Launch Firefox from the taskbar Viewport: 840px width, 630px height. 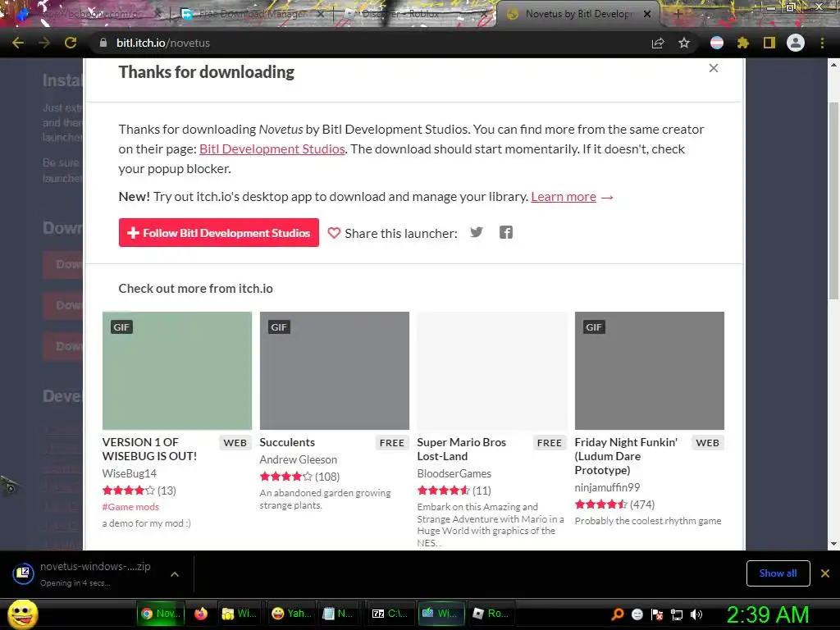tap(201, 614)
